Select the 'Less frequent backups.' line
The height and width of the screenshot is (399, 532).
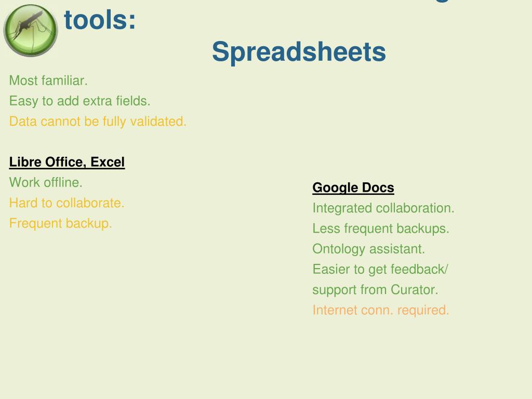[381, 229]
